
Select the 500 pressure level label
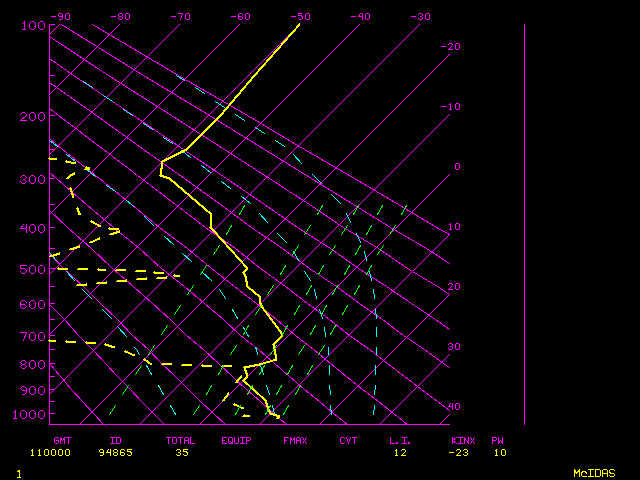[x=33, y=269]
